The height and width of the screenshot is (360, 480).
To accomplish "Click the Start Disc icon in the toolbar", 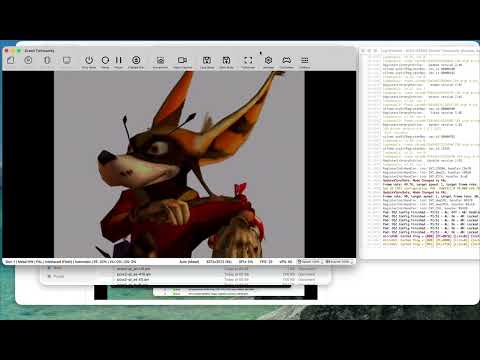I will [28, 60].
